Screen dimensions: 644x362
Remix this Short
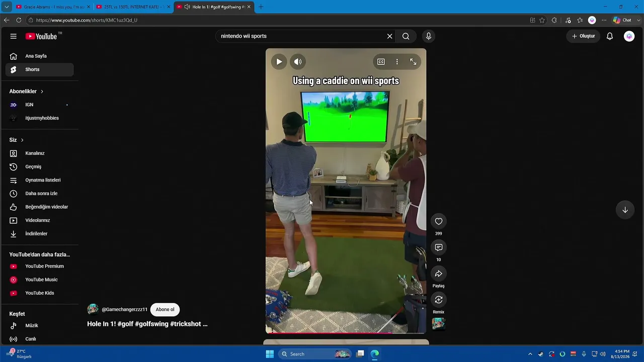pyautogui.click(x=439, y=300)
